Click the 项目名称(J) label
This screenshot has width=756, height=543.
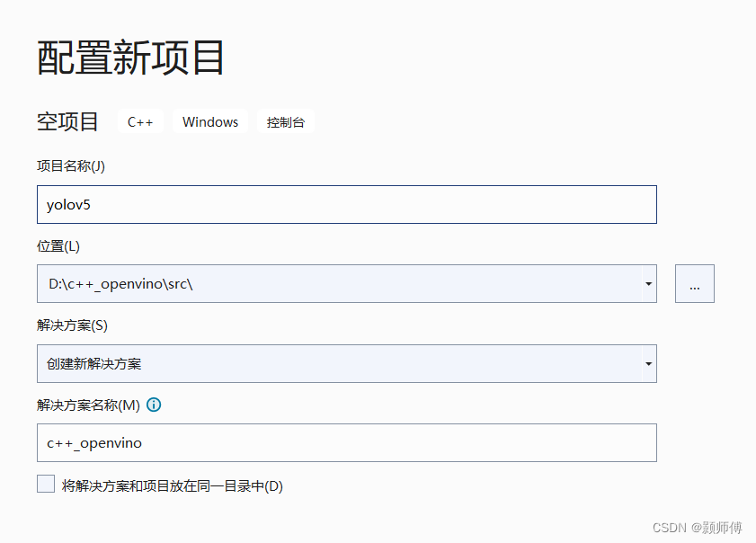pyautogui.click(x=71, y=166)
